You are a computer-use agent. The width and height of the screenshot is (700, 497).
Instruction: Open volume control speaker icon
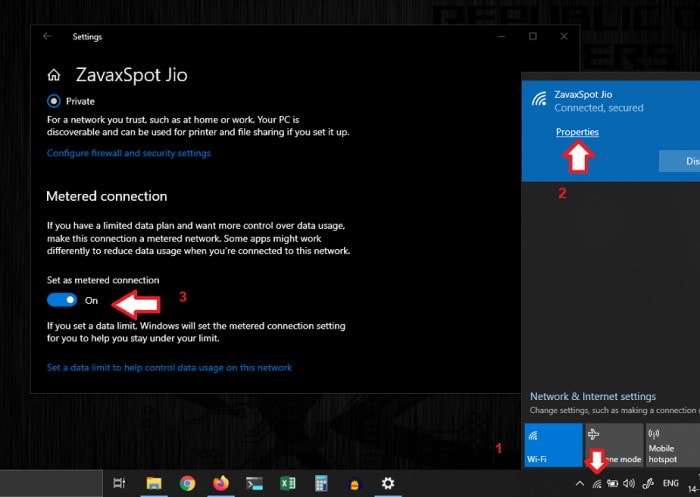pyautogui.click(x=629, y=483)
